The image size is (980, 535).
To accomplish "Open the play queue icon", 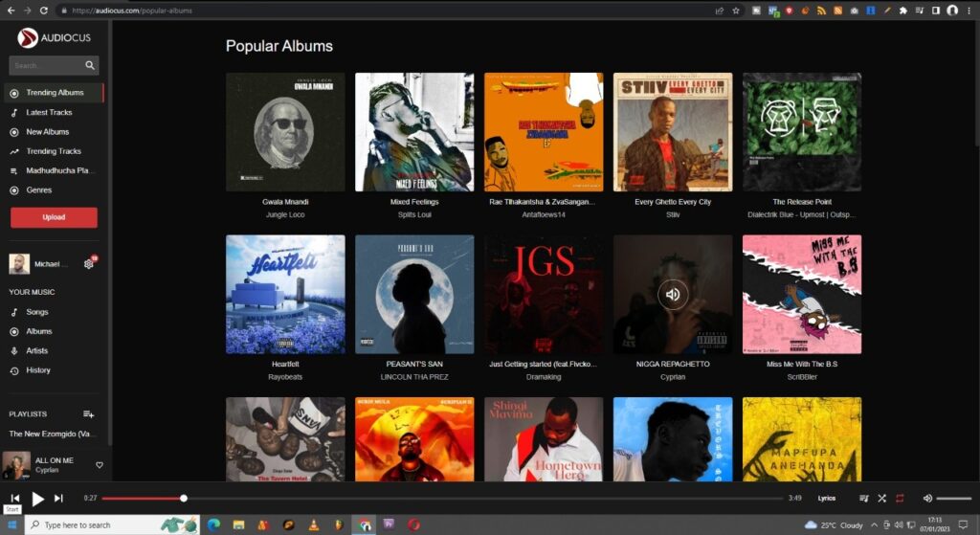I will [x=864, y=498].
